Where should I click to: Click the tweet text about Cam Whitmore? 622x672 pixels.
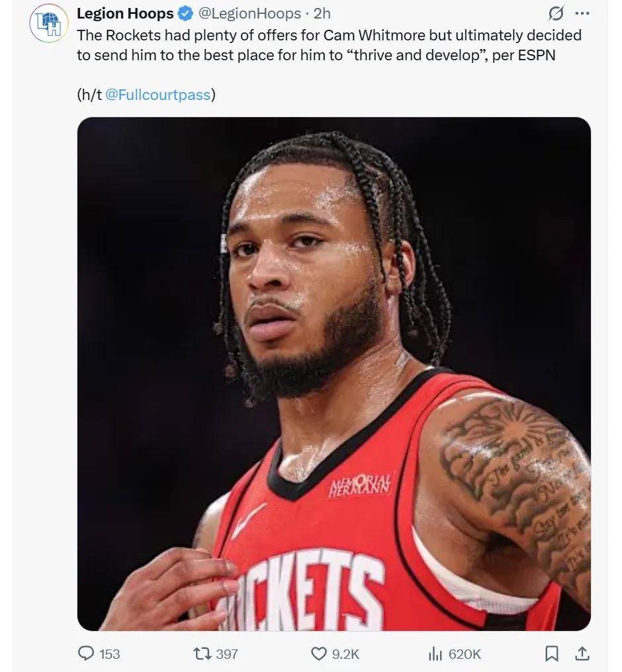[x=329, y=45]
